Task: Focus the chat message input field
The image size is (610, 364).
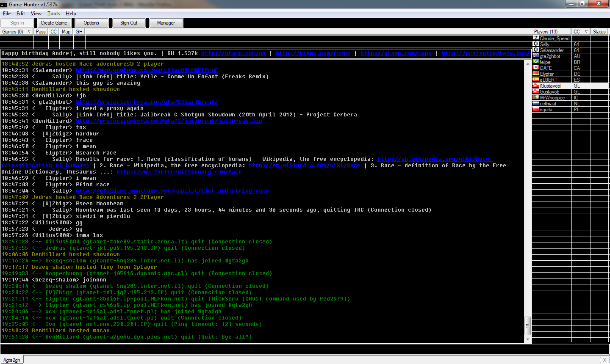Action: coord(305,349)
